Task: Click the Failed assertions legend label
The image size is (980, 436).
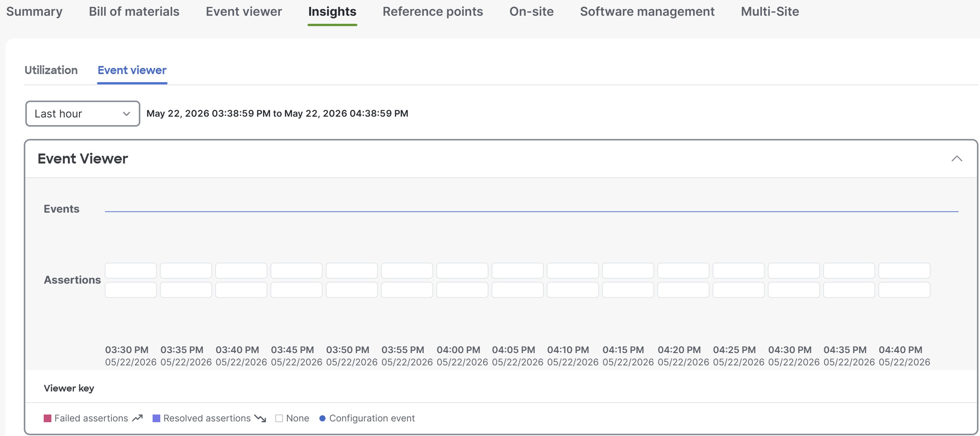Action: point(91,418)
